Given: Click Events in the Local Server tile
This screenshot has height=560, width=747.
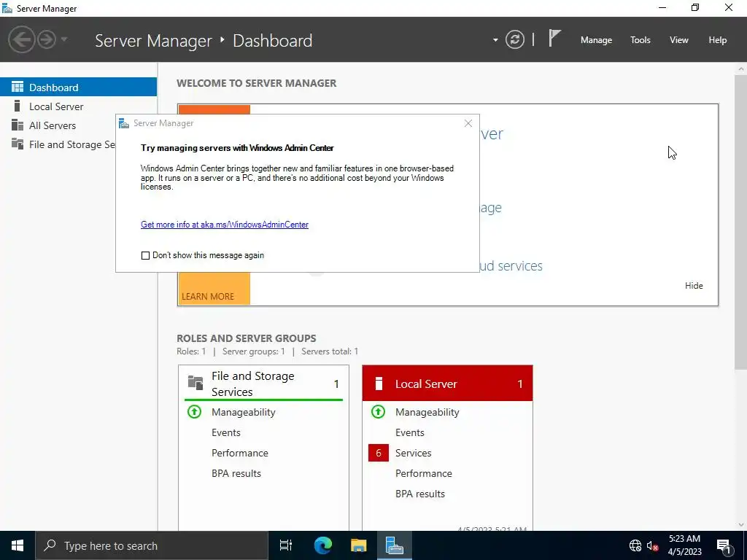Looking at the screenshot, I should point(410,432).
